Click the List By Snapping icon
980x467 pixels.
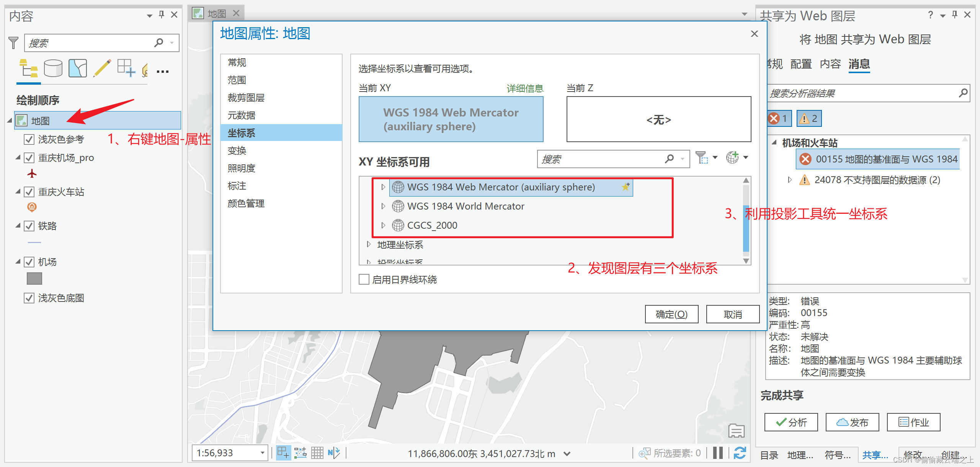(126, 69)
